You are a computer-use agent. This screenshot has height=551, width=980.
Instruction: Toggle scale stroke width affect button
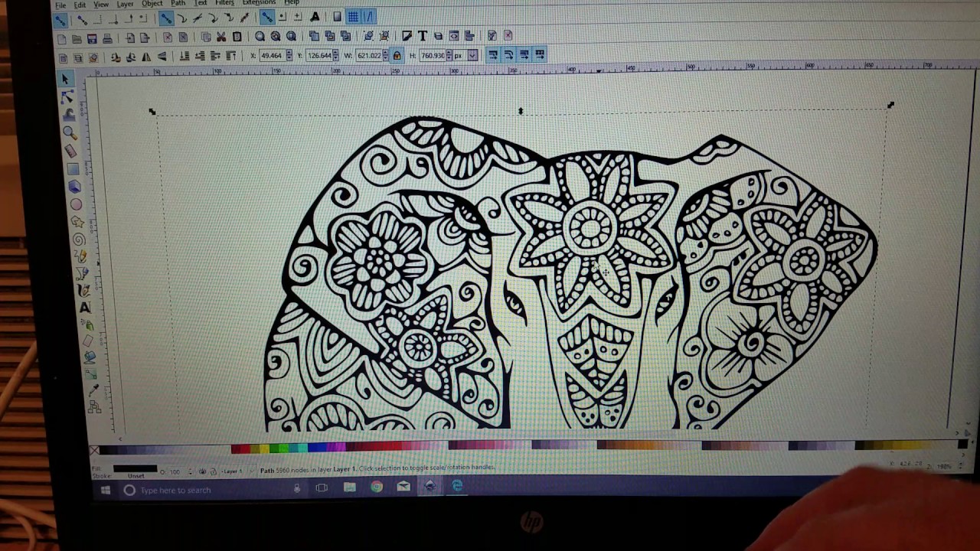pyautogui.click(x=493, y=55)
